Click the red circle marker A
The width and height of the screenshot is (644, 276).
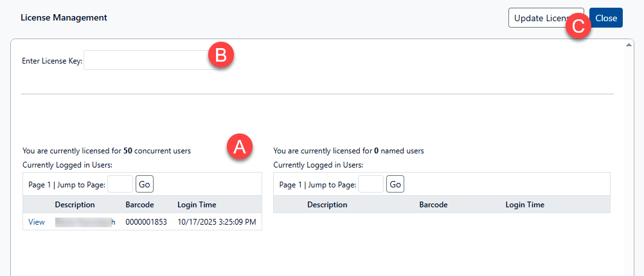coord(240,147)
